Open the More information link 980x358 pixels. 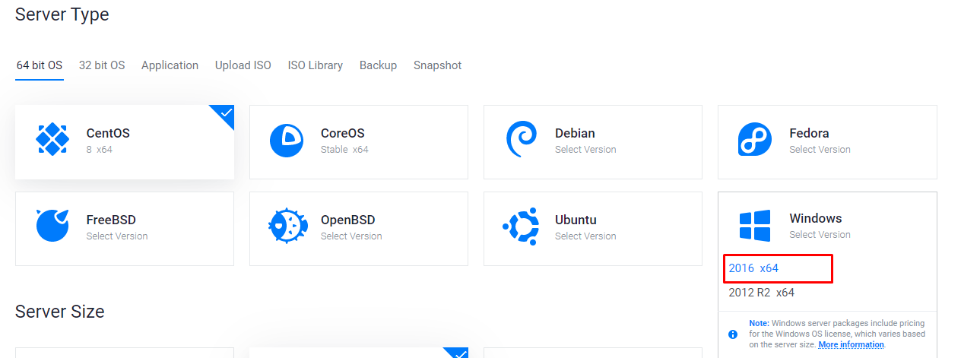[x=851, y=345]
